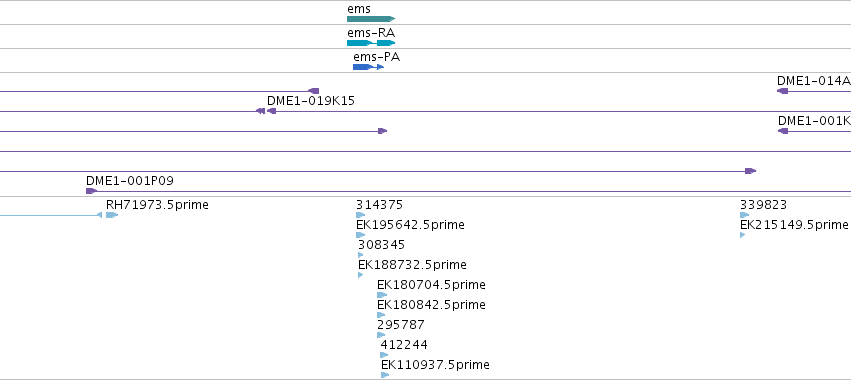Open the DME1-001K clone label
Viewport: 851px width, 380px height.
[814, 121]
